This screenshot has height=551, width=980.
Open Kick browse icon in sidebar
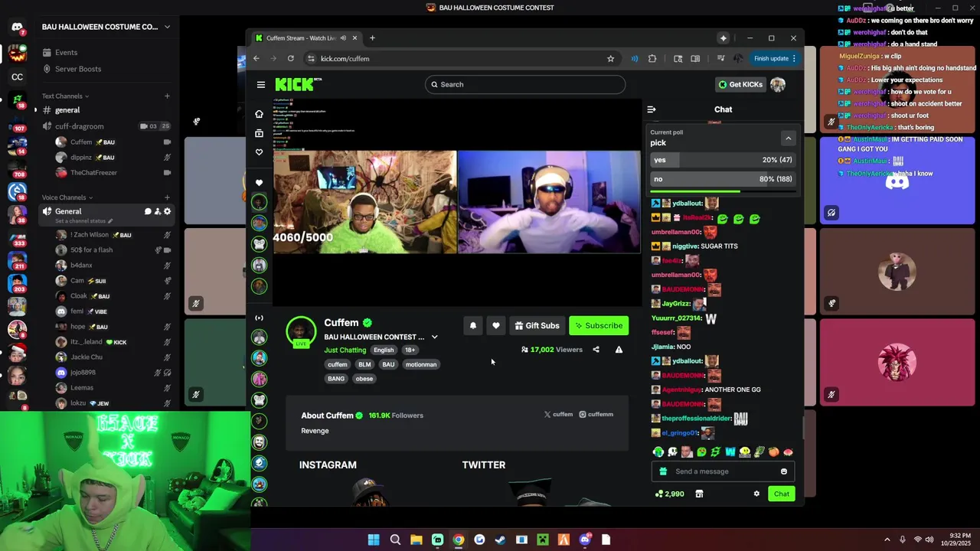259,133
